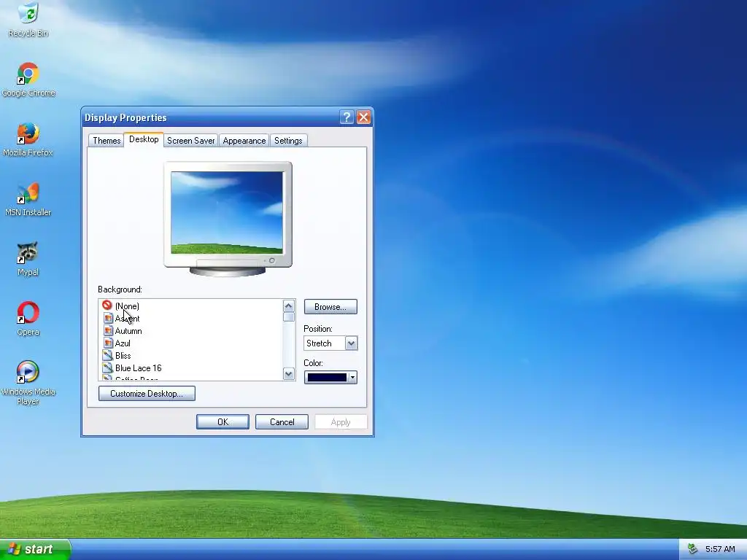Screen dimensions: 747x560
Task: Click the Cancel button
Action: (282, 422)
